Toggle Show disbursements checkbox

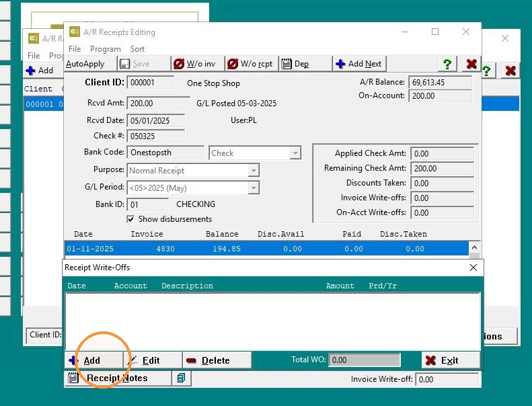pos(130,219)
